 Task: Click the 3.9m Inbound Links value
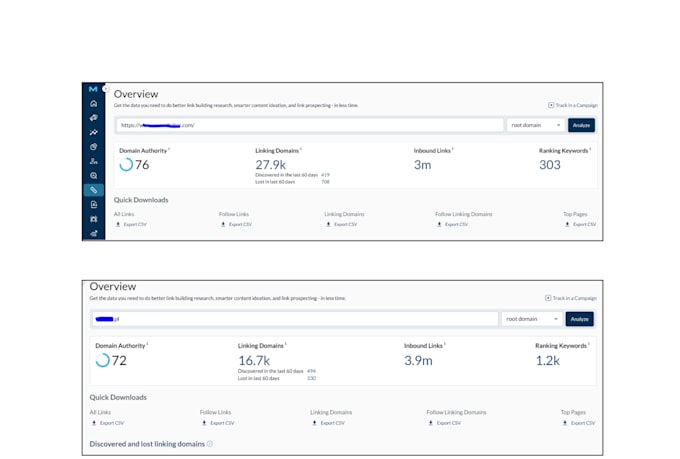418,361
